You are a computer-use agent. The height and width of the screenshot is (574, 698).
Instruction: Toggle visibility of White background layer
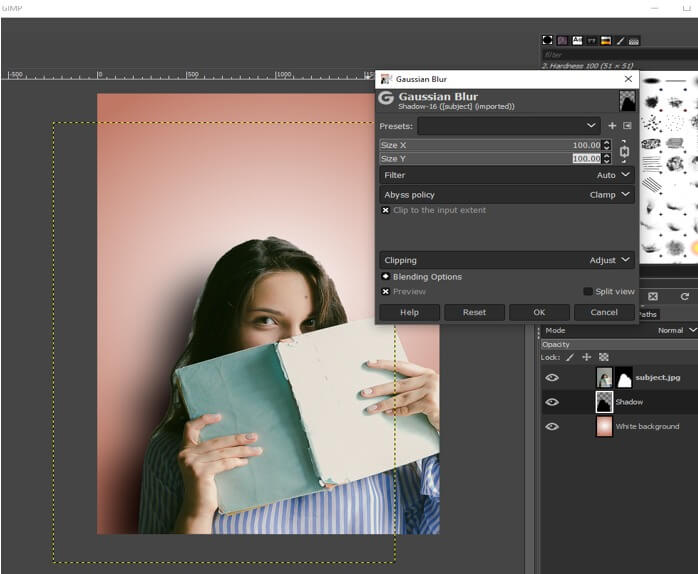pyautogui.click(x=551, y=426)
